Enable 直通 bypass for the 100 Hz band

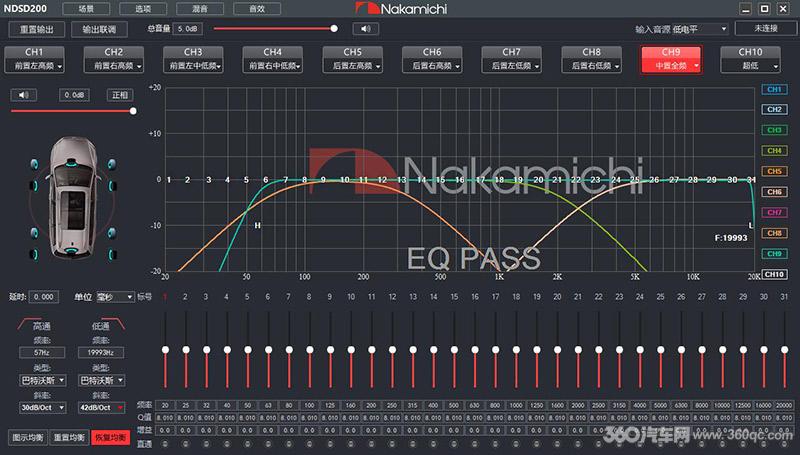[309, 444]
